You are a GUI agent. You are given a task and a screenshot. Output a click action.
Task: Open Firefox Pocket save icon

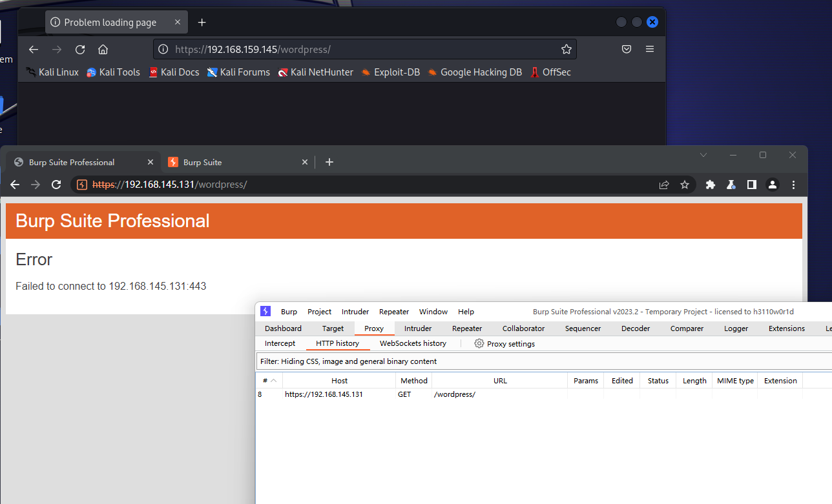tap(627, 49)
